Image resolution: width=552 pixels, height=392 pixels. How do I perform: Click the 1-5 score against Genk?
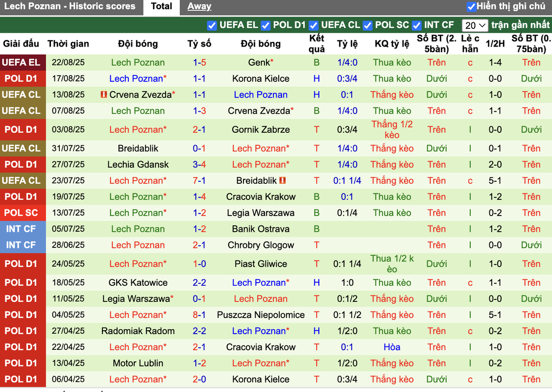pos(199,62)
